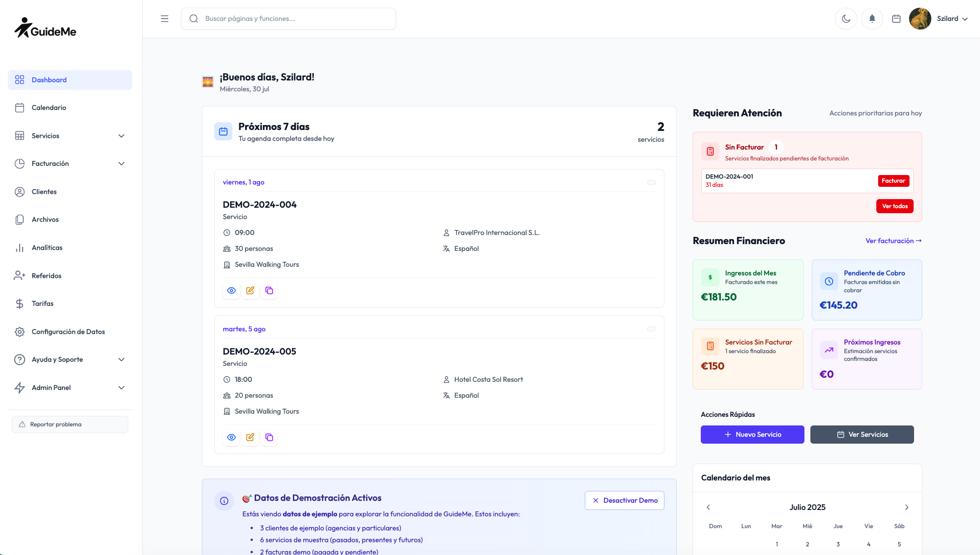Viewport: 980px width, 555px height.
Task: Click Servicios Sin Facturar card icon
Action: click(710, 346)
